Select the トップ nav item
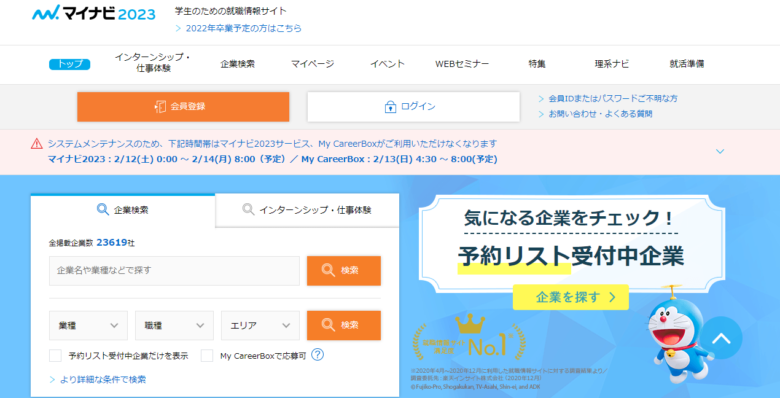Image resolution: width=780 pixels, height=398 pixels. click(70, 64)
